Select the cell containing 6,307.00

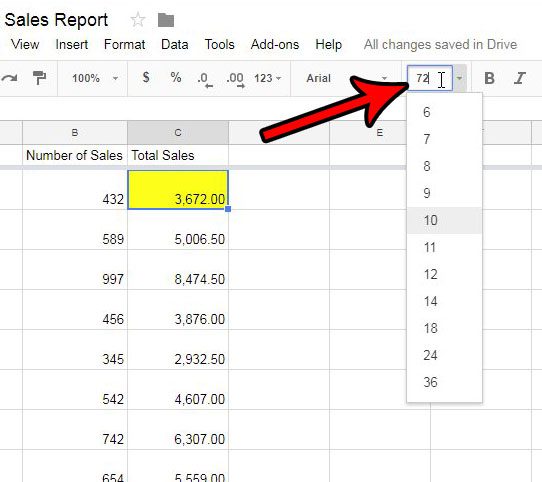pos(178,430)
